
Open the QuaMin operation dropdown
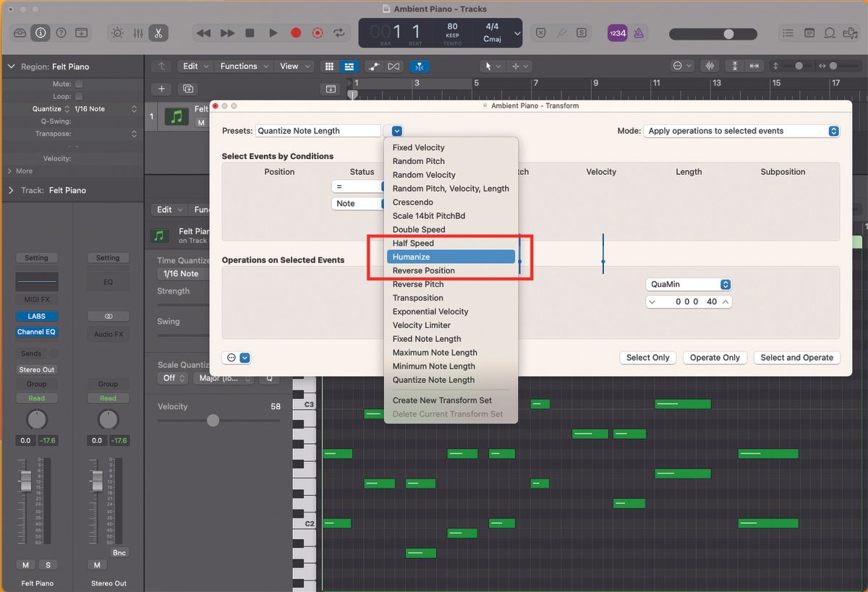pyautogui.click(x=688, y=284)
